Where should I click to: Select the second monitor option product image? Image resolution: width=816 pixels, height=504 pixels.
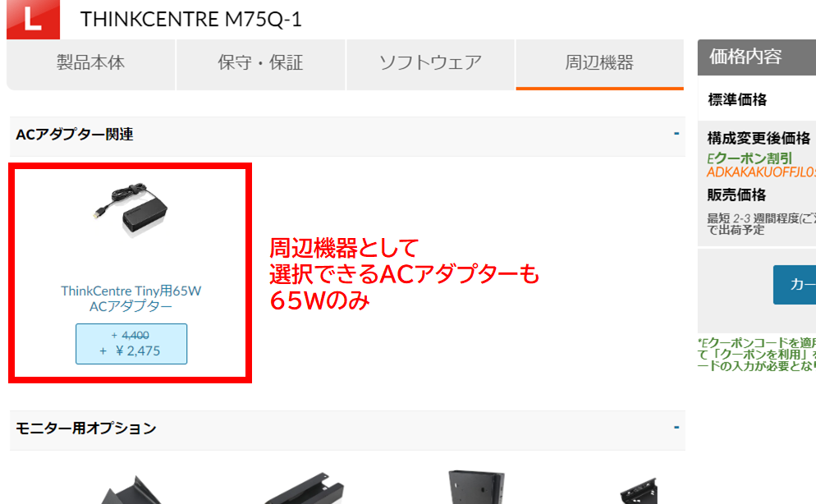point(305,488)
